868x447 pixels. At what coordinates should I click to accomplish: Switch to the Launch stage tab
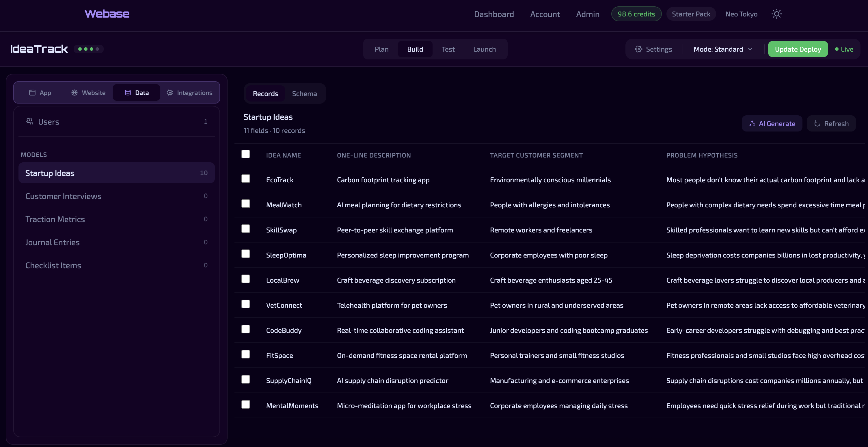(x=484, y=49)
